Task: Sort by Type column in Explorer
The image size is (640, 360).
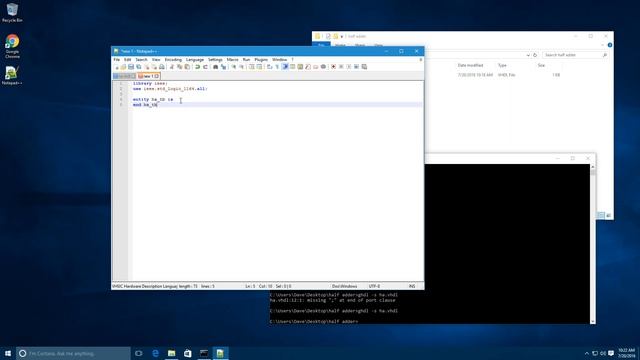Action: click(502, 65)
